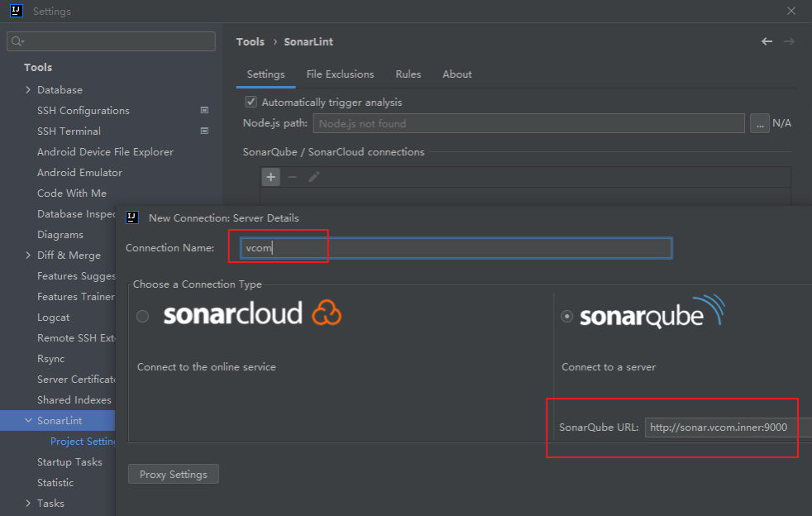Click the add connection plus icon
Viewport: 812px width, 516px height.
pyautogui.click(x=271, y=177)
